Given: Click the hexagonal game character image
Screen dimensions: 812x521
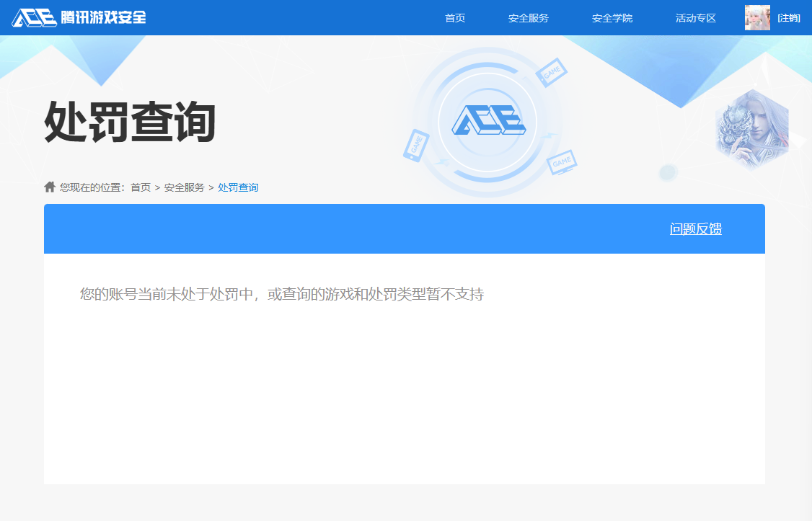Looking at the screenshot, I should pos(752,130).
